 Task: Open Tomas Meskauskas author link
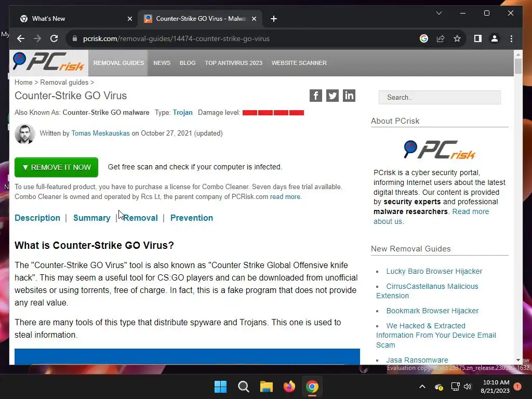pos(100,134)
